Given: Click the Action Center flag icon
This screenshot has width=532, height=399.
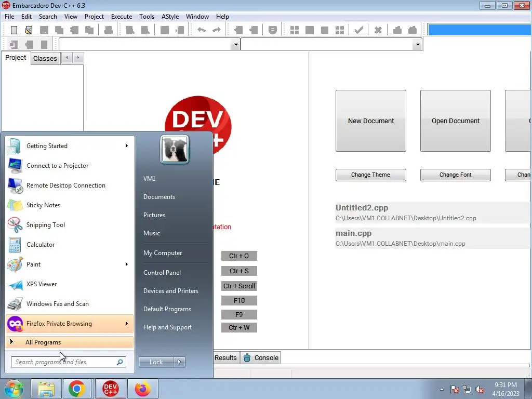Looking at the screenshot, I should pyautogui.click(x=455, y=390).
